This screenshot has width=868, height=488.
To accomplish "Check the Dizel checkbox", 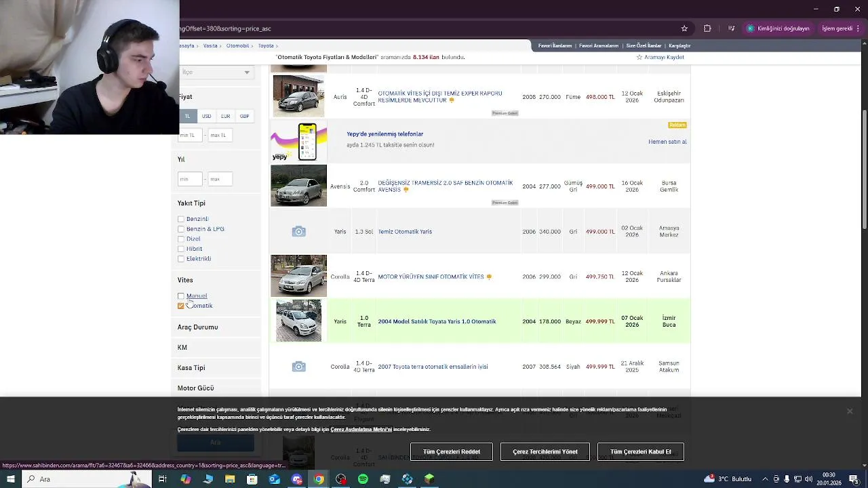I will click(x=181, y=239).
